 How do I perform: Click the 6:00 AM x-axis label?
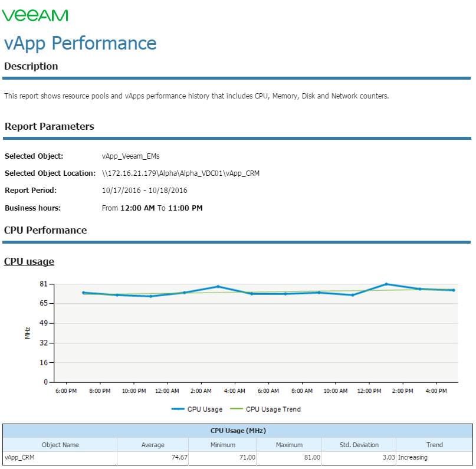click(268, 391)
